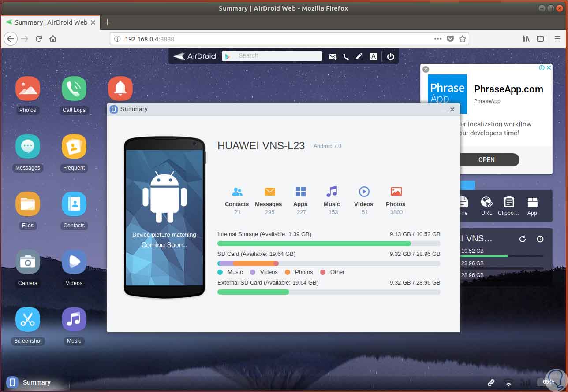Click the AdChoices info icon
This screenshot has height=392, width=568.
(542, 67)
